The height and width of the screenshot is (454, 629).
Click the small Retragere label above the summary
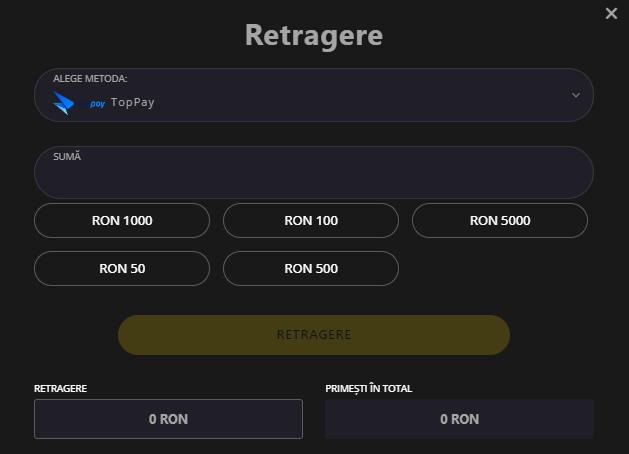point(61,389)
